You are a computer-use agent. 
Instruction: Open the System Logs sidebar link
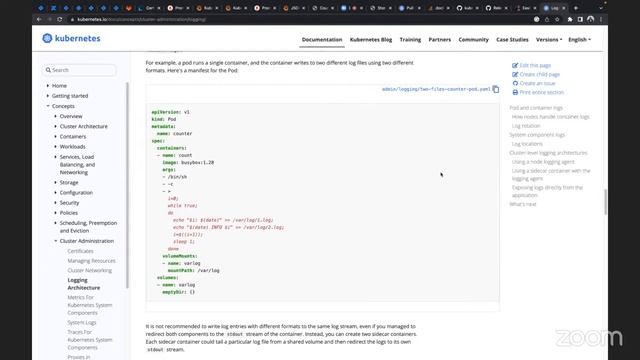click(82, 322)
